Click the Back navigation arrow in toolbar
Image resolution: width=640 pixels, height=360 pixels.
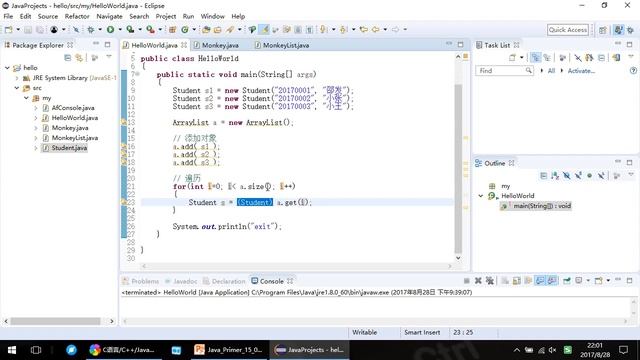[375, 29]
